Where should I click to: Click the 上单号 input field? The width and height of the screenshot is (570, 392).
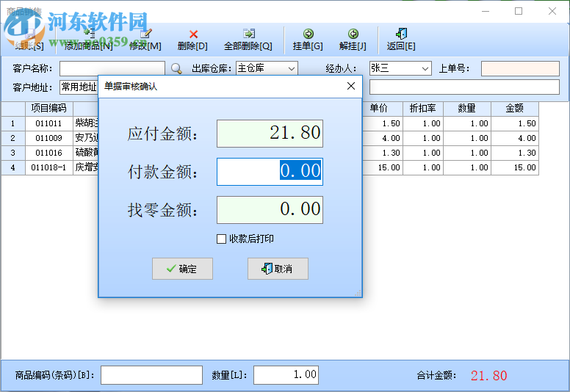pos(520,68)
